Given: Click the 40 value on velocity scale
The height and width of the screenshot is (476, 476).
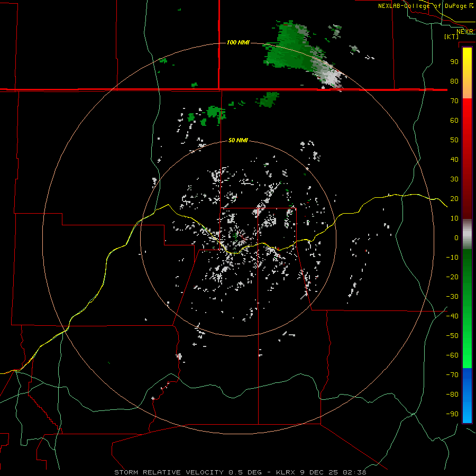Looking at the screenshot, I should pyautogui.click(x=454, y=160).
